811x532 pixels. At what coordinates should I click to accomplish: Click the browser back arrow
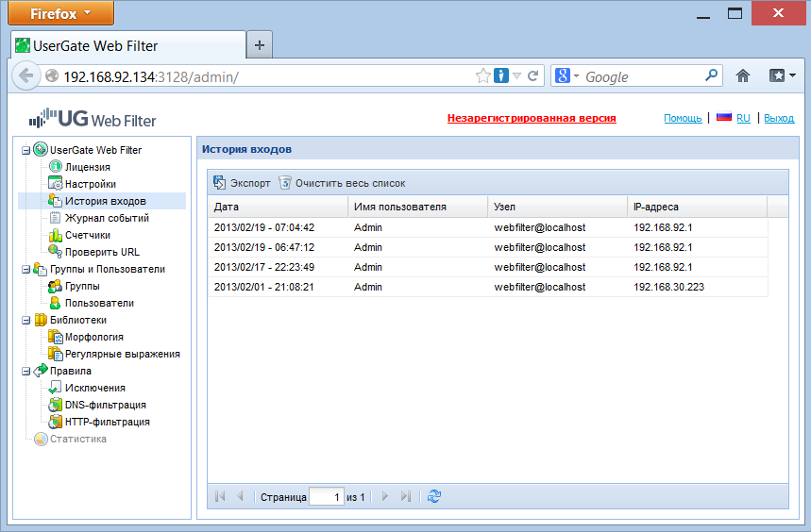[x=25, y=75]
